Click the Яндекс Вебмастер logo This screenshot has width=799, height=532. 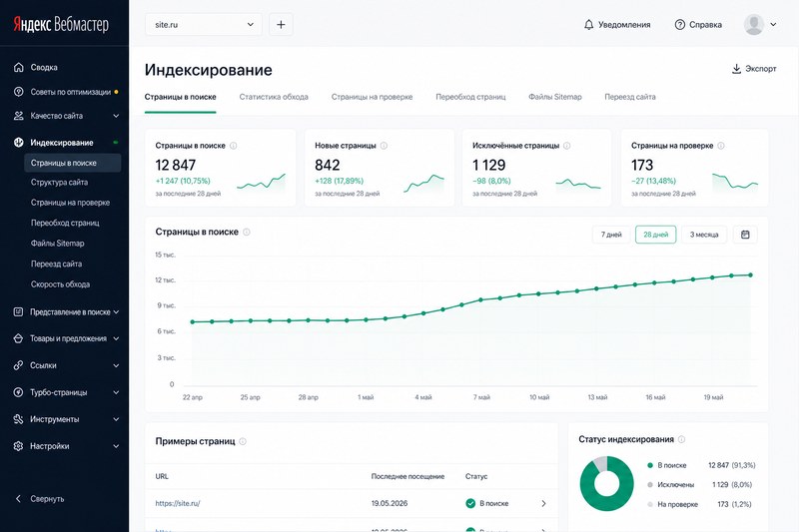(x=61, y=24)
